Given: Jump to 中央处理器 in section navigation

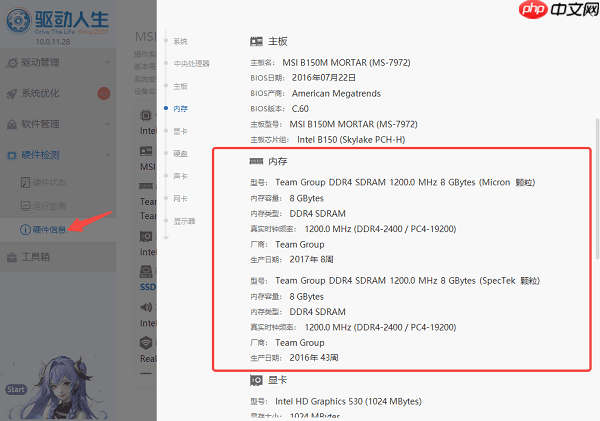Looking at the screenshot, I should click(191, 64).
